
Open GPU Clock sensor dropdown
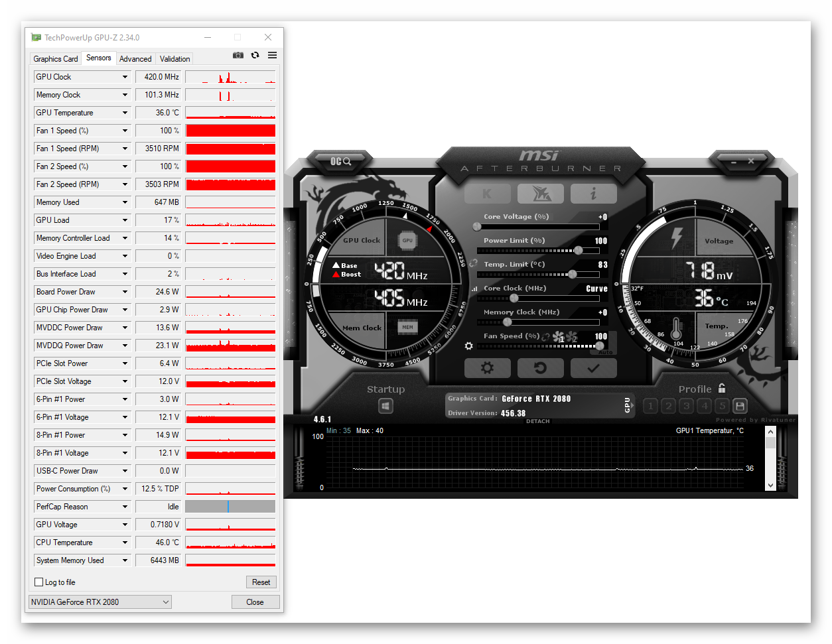(x=125, y=77)
